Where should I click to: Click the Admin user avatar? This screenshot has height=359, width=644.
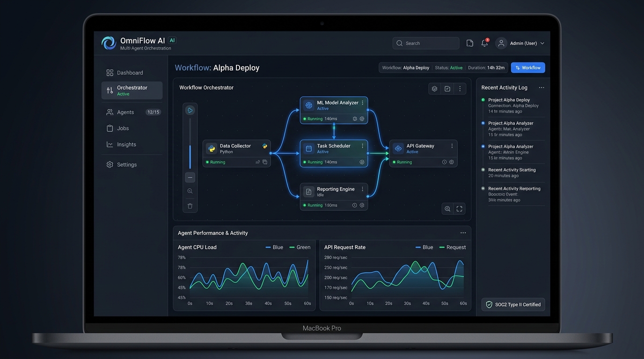[x=501, y=43]
